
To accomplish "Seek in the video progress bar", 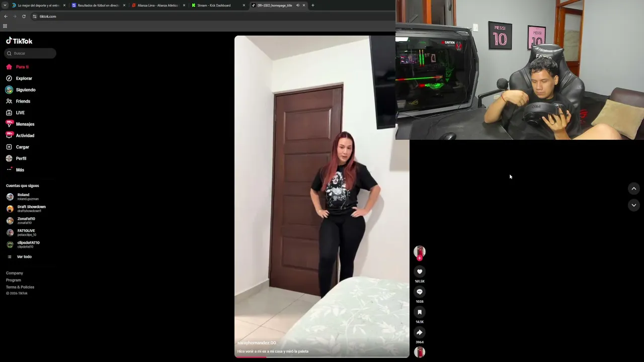I will pyautogui.click(x=322, y=357).
